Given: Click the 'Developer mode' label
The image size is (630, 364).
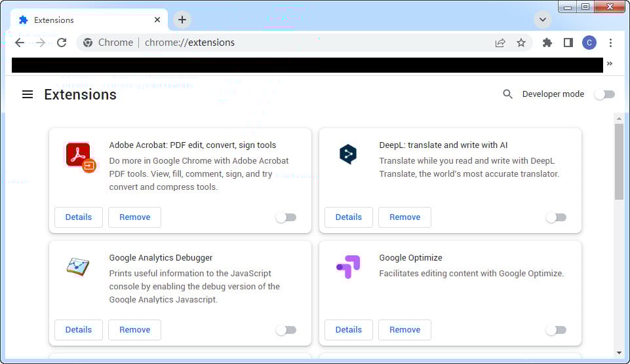Looking at the screenshot, I should pyautogui.click(x=553, y=94).
